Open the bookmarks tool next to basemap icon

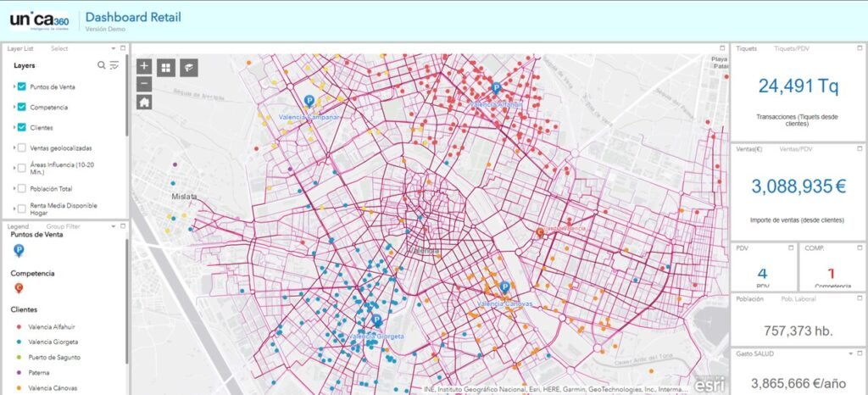pyautogui.click(x=189, y=68)
